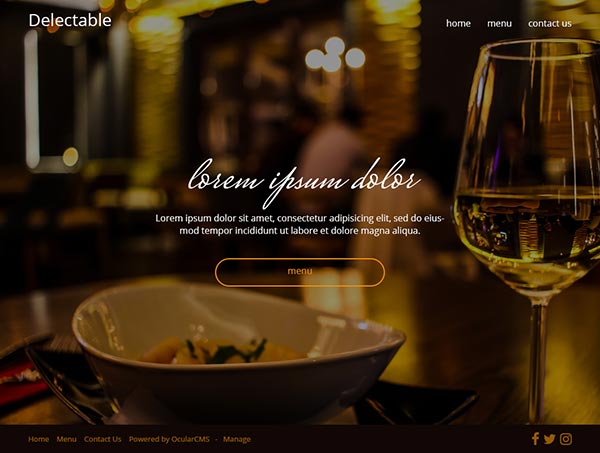Click the white bowl of food

238,350
